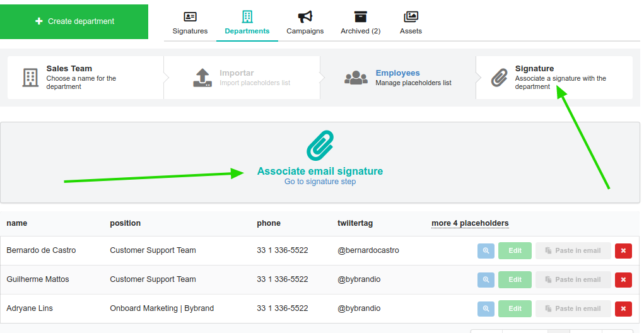Expand the more 4 placeholders column header

[x=470, y=223]
